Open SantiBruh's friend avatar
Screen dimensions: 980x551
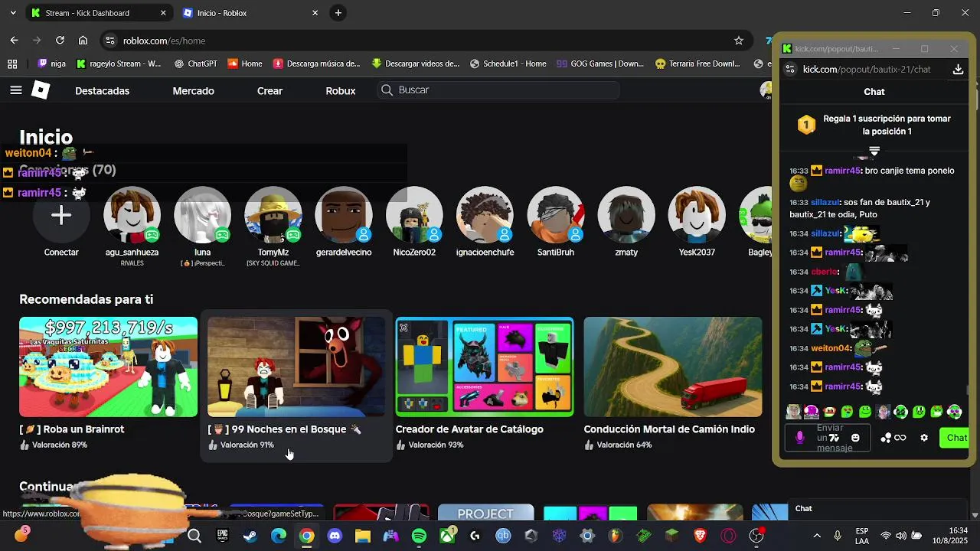(x=556, y=215)
